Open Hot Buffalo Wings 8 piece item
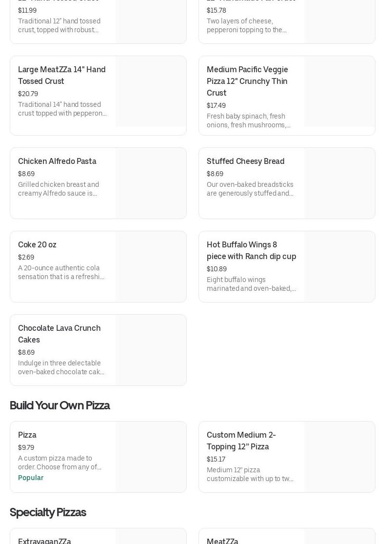This screenshot has width=392, height=544. point(251,251)
